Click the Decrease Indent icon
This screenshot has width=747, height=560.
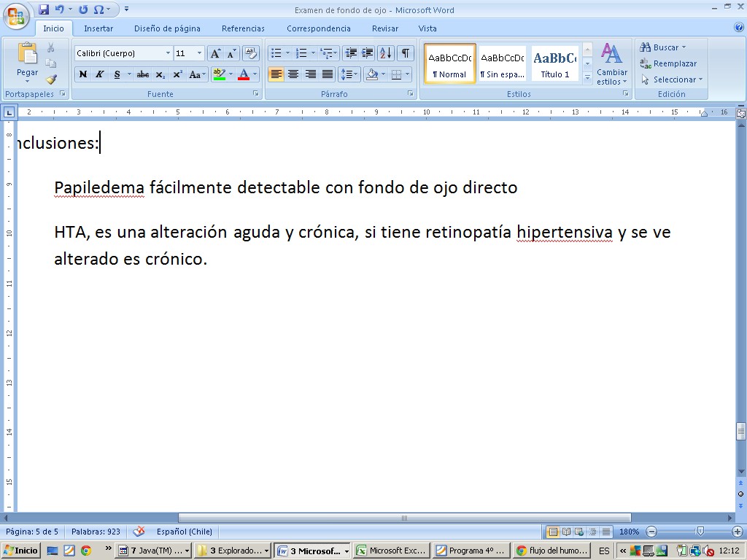click(x=351, y=53)
